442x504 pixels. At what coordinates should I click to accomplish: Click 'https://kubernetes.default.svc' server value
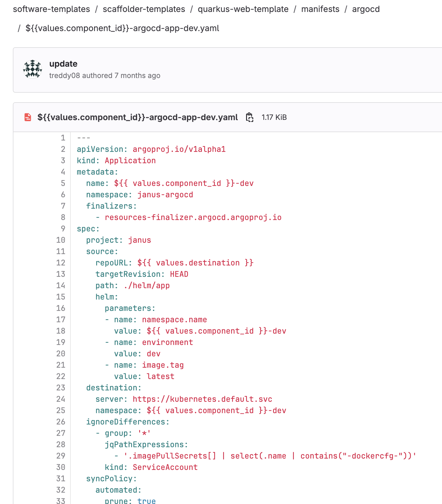pos(202,399)
